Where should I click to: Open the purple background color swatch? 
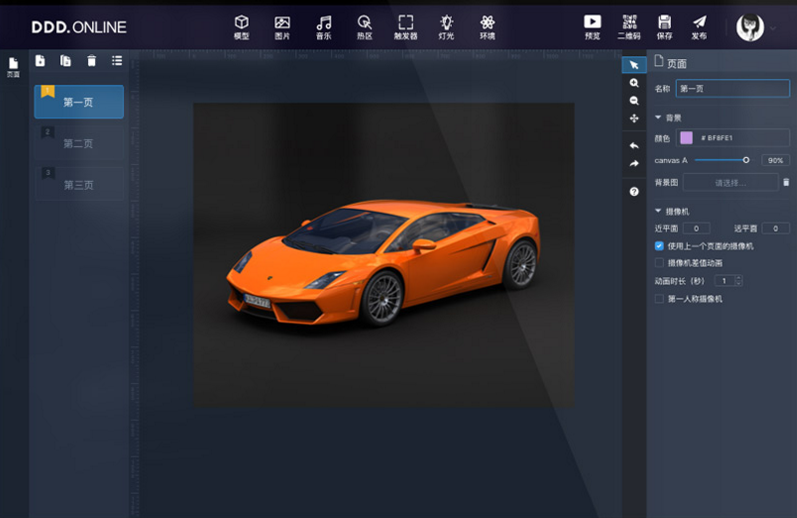click(686, 138)
